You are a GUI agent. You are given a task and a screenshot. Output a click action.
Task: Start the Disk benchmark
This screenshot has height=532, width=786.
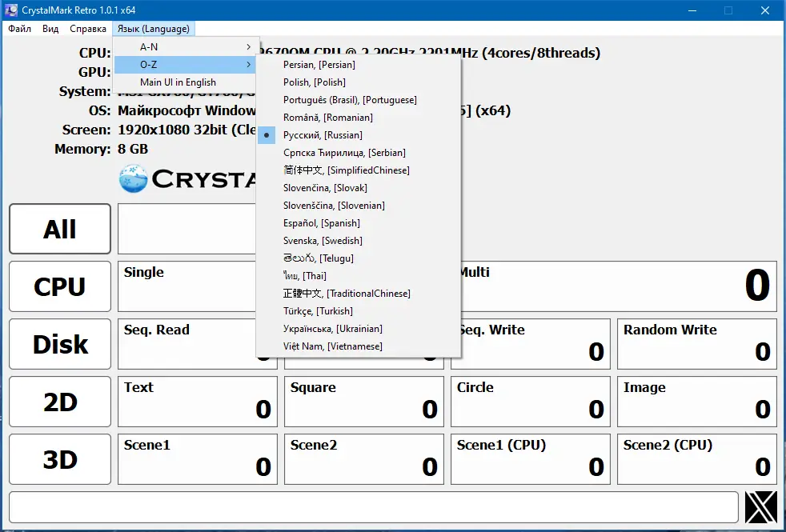point(60,344)
